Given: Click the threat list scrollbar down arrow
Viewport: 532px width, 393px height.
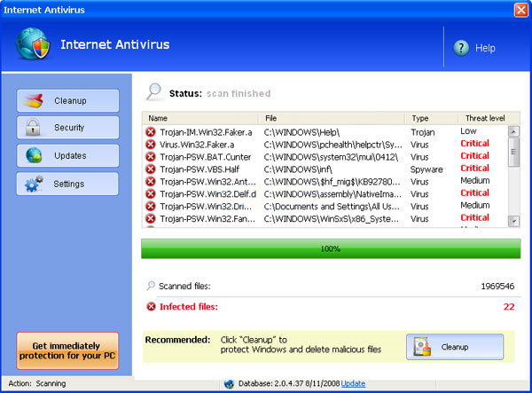Looking at the screenshot, I should coord(513,220).
